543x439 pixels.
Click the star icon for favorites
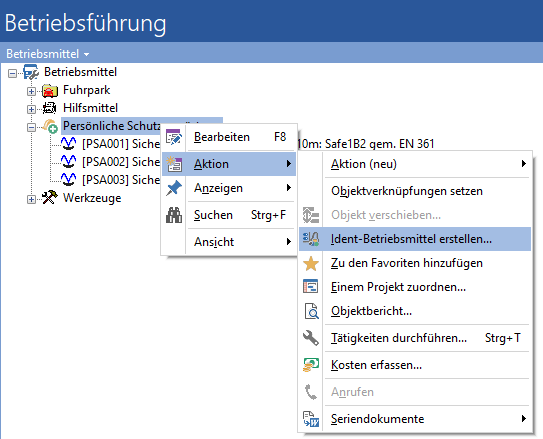(x=311, y=263)
